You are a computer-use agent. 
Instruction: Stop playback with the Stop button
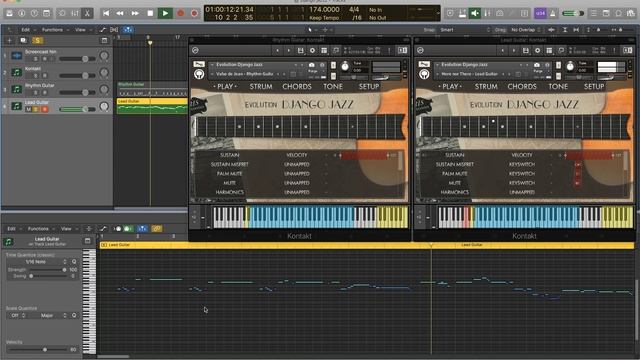(x=150, y=13)
